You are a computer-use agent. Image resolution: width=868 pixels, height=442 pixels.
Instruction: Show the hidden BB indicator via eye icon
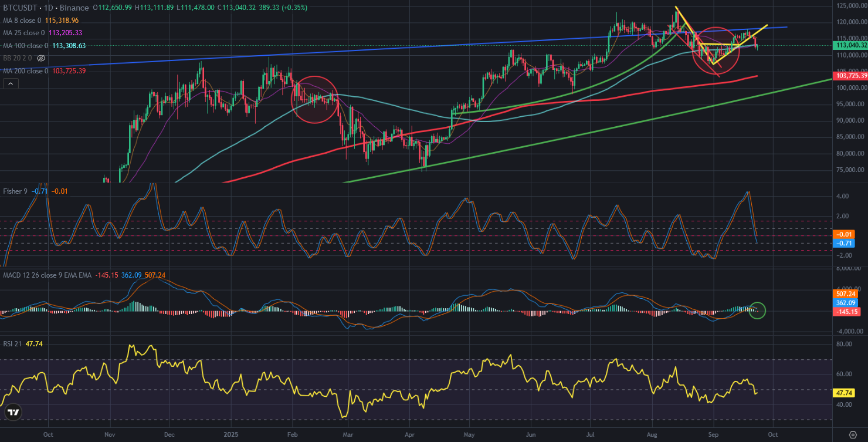click(41, 59)
